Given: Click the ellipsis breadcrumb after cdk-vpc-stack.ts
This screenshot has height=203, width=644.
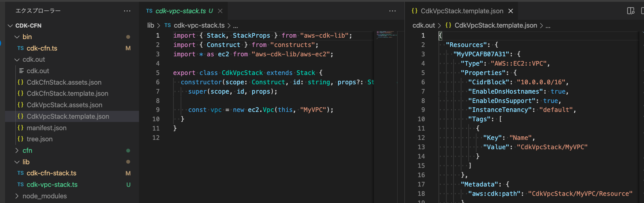Looking at the screenshot, I should point(235,26).
